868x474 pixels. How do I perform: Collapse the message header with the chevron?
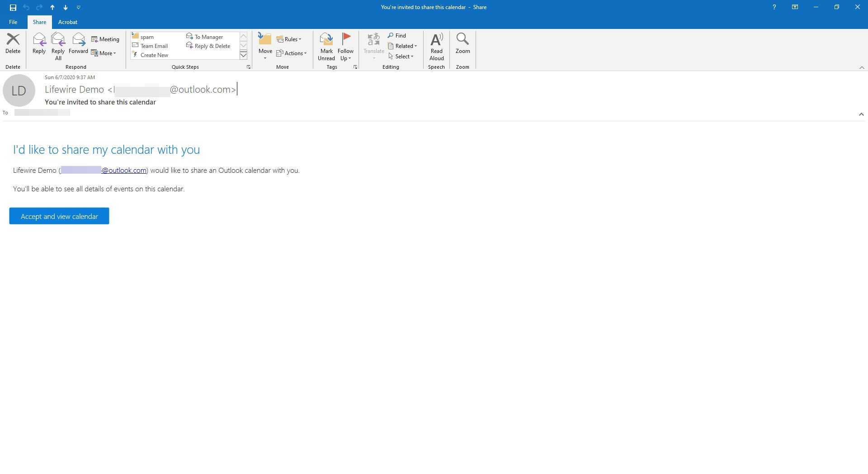(861, 114)
